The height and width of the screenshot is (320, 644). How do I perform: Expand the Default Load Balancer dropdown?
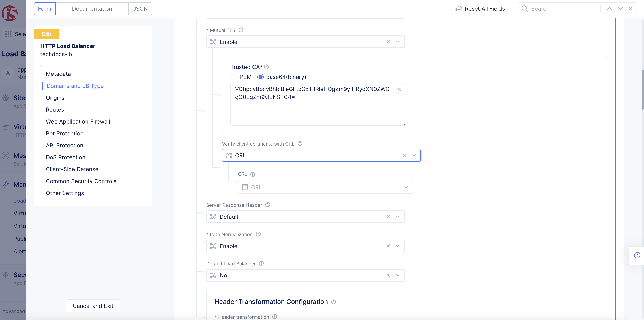[398, 275]
